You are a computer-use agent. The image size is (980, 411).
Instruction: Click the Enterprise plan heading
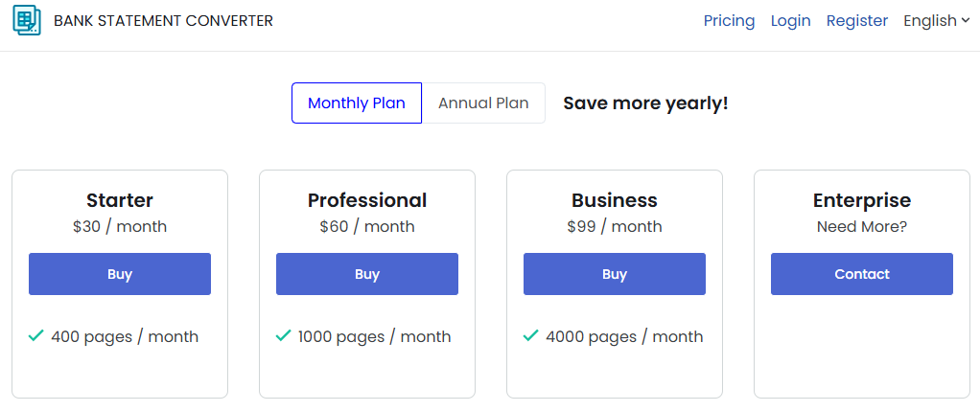tap(862, 200)
